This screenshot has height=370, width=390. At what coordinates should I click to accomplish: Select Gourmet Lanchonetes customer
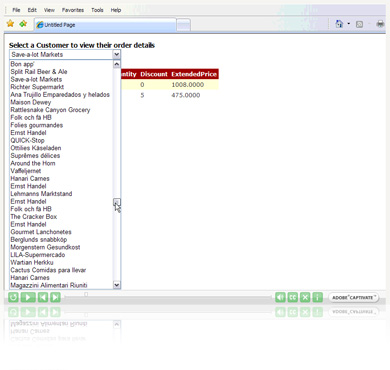click(41, 232)
